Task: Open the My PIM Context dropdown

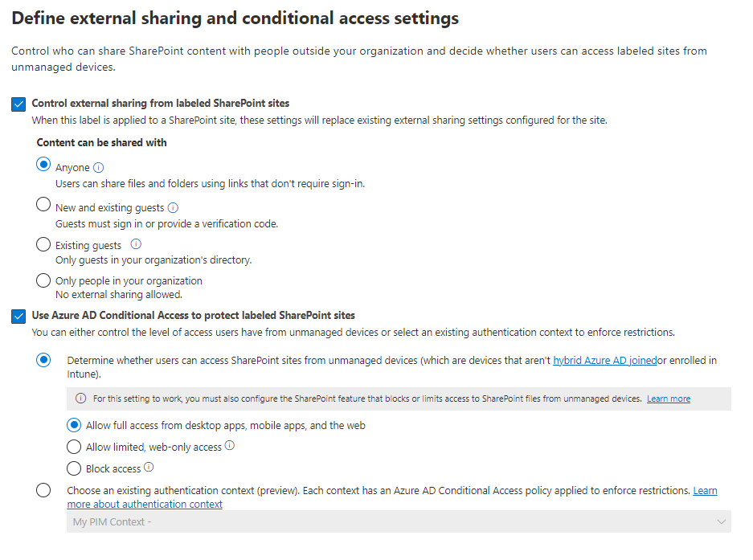Action: [x=399, y=522]
